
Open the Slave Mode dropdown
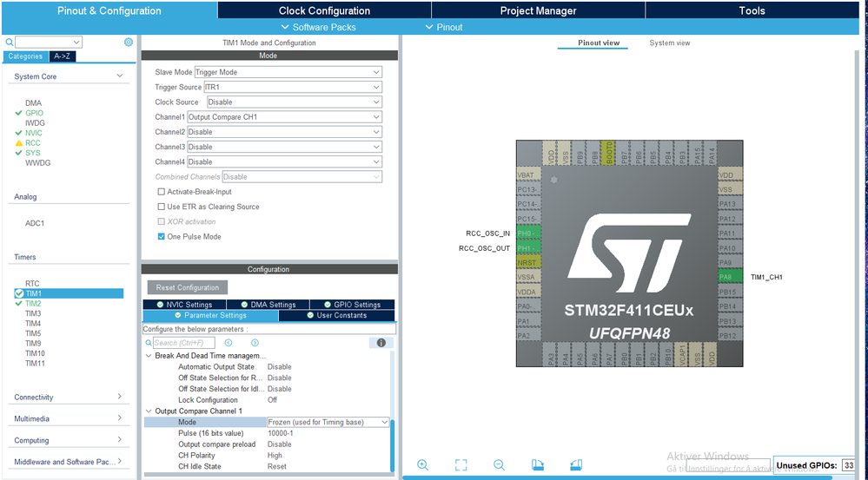coord(287,72)
